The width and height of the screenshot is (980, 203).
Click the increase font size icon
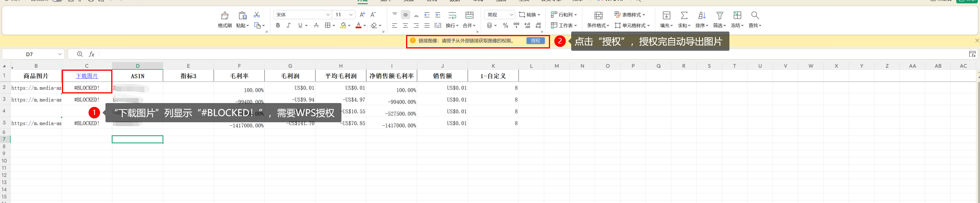(x=362, y=15)
